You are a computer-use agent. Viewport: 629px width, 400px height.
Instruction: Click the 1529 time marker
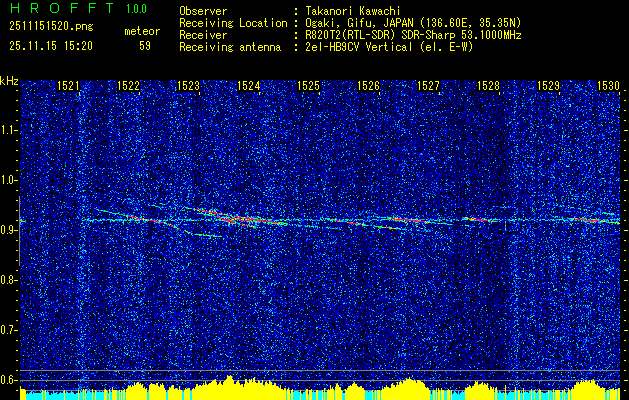pyautogui.click(x=548, y=85)
